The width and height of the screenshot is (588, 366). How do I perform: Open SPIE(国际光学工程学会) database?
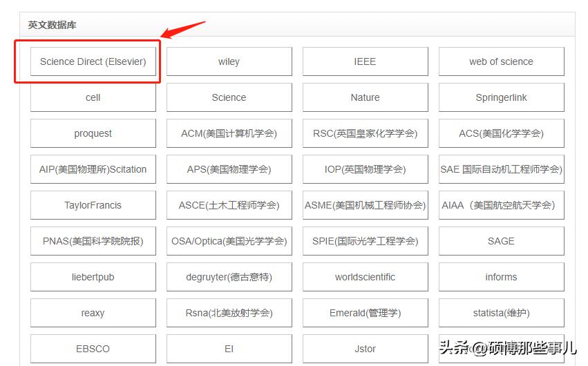tap(366, 241)
